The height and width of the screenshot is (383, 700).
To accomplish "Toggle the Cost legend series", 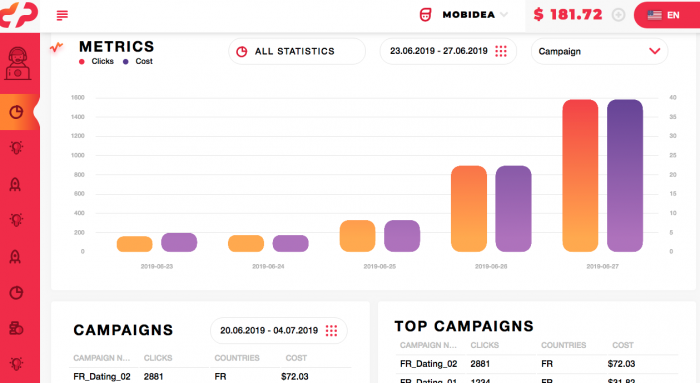I will coord(138,62).
